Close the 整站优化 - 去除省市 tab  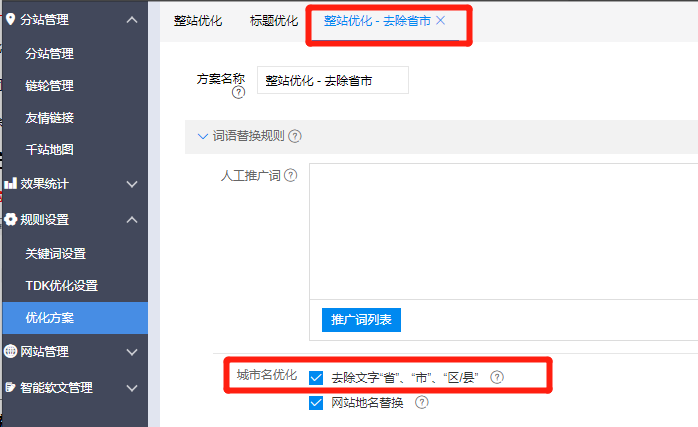click(441, 20)
